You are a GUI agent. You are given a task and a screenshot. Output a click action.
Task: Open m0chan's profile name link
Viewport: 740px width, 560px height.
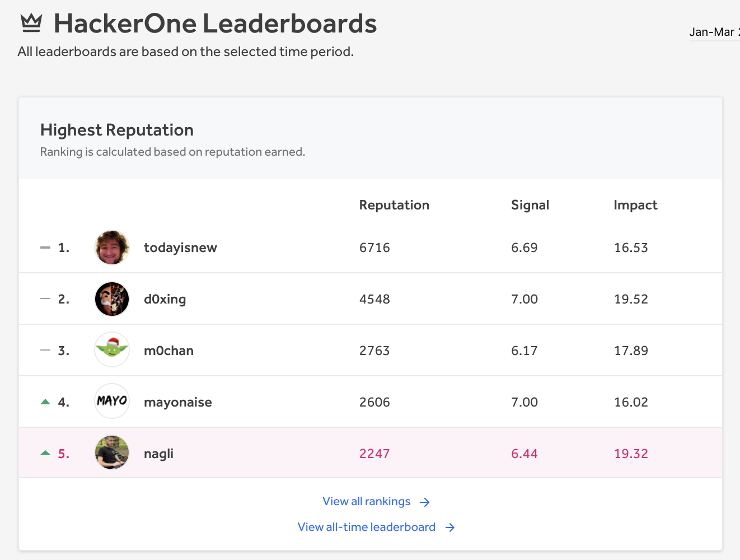point(168,351)
